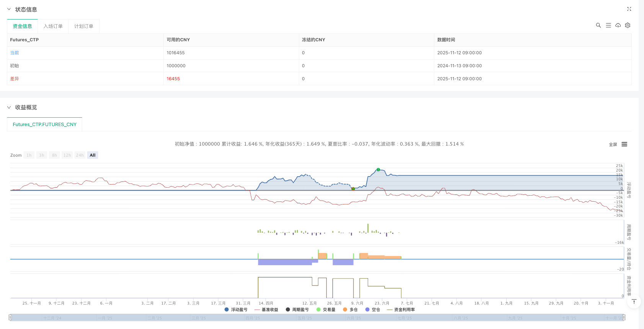Image resolution: width=644 pixels, height=329 pixels.
Task: Click the left handle of chart navigator
Action: tap(10, 317)
